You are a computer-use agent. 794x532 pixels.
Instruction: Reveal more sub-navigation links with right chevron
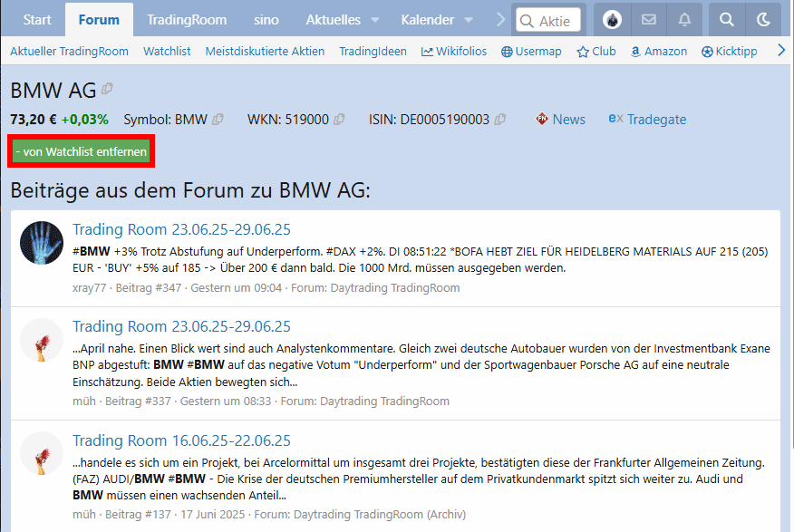(781, 51)
